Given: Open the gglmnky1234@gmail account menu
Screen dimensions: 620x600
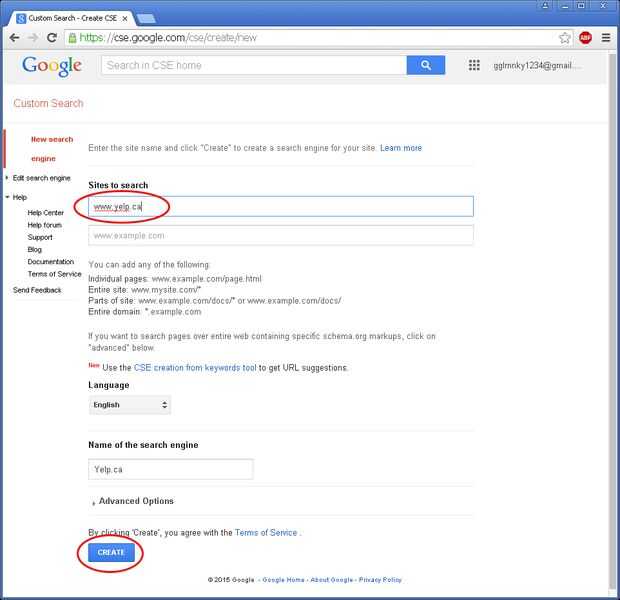Looking at the screenshot, I should pos(536,66).
